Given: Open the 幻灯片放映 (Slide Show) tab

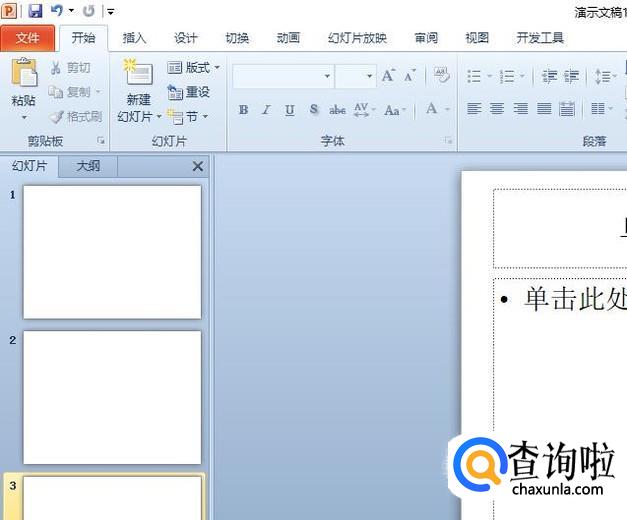Looking at the screenshot, I should (357, 38).
